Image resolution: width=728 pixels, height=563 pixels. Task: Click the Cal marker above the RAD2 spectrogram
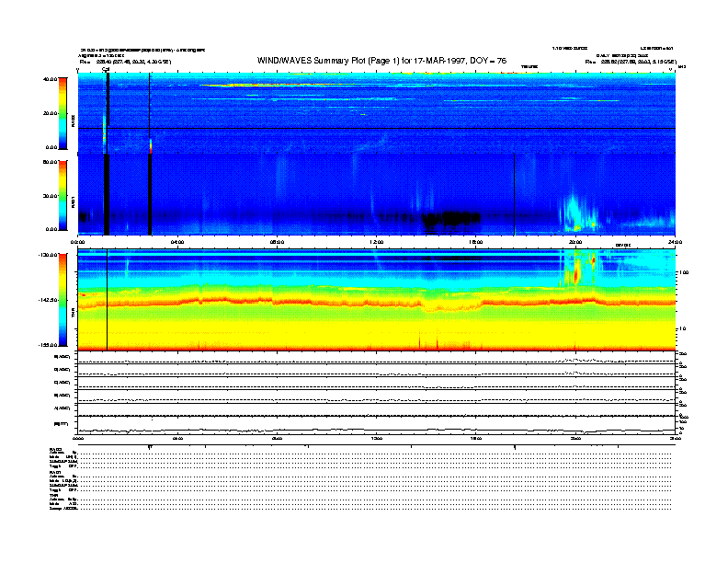[106, 70]
